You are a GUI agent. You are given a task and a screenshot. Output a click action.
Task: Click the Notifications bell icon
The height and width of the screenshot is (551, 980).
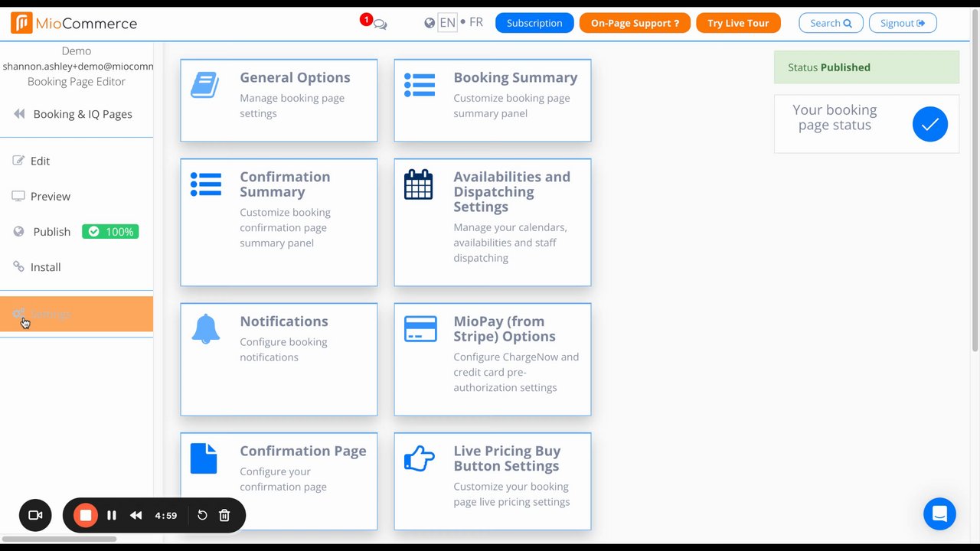tap(205, 329)
